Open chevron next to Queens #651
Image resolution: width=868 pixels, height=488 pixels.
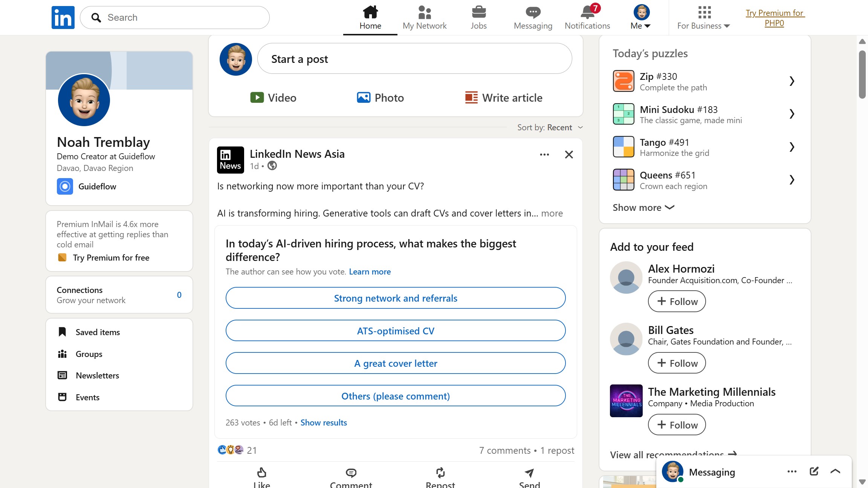click(x=792, y=180)
